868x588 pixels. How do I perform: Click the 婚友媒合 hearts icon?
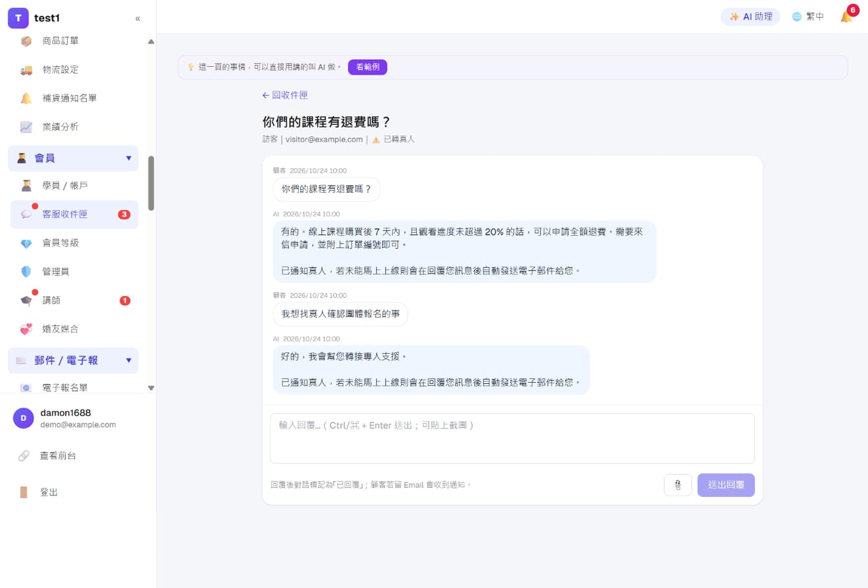[x=26, y=329]
